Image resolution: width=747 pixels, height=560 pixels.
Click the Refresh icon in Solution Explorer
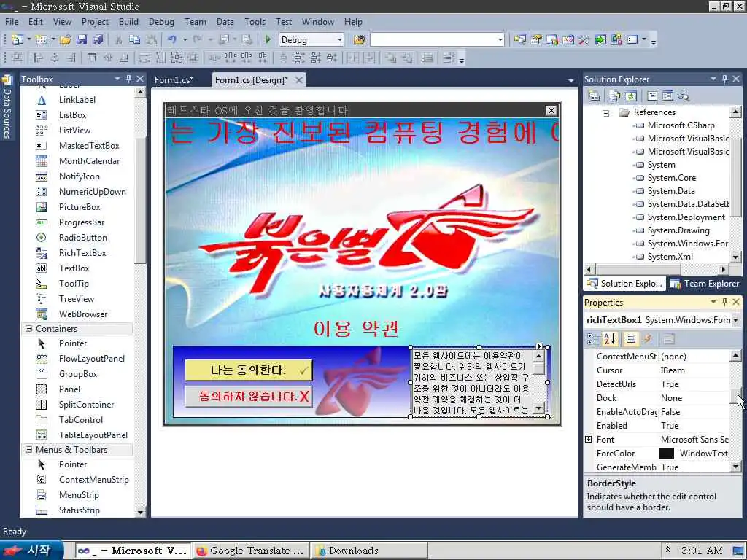[x=631, y=96]
